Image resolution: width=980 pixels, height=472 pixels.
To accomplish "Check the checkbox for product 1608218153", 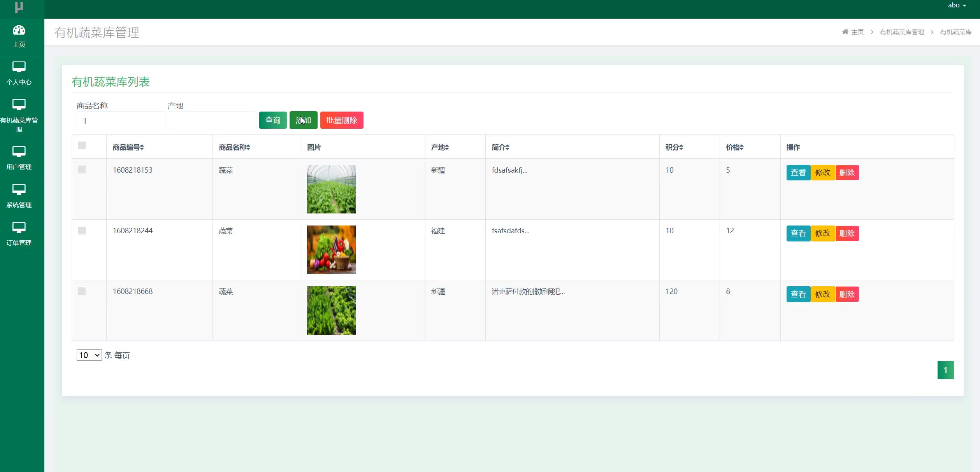I will click(81, 170).
